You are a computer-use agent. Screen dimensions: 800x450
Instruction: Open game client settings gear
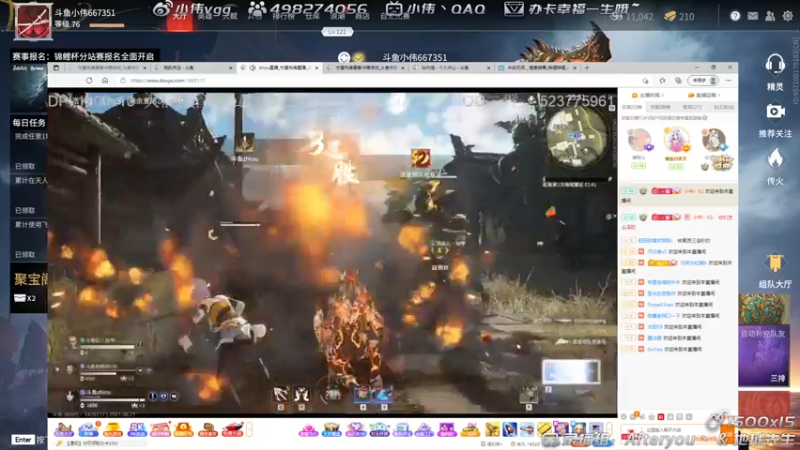coord(788,16)
